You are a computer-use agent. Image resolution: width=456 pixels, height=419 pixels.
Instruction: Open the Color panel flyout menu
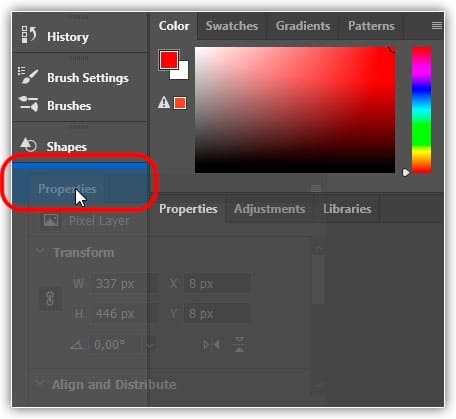[437, 25]
